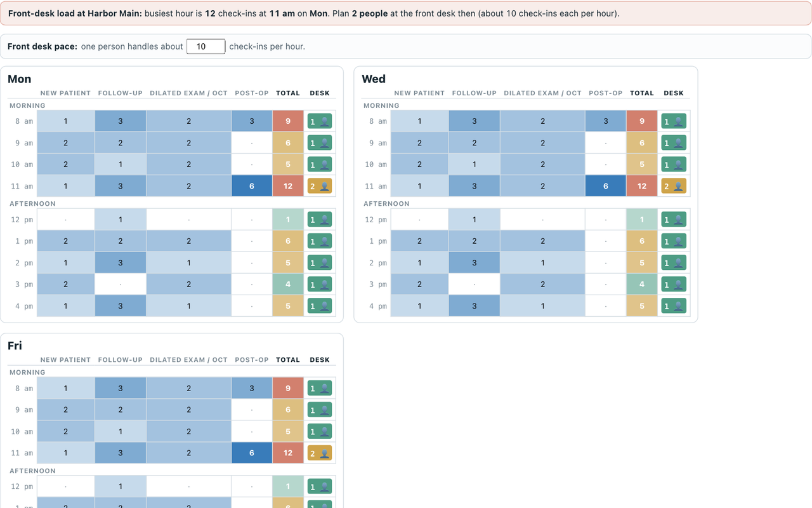Click the Fri 8 am Total cell showing 9
Viewport: 812px width, 508px height.
pos(288,388)
